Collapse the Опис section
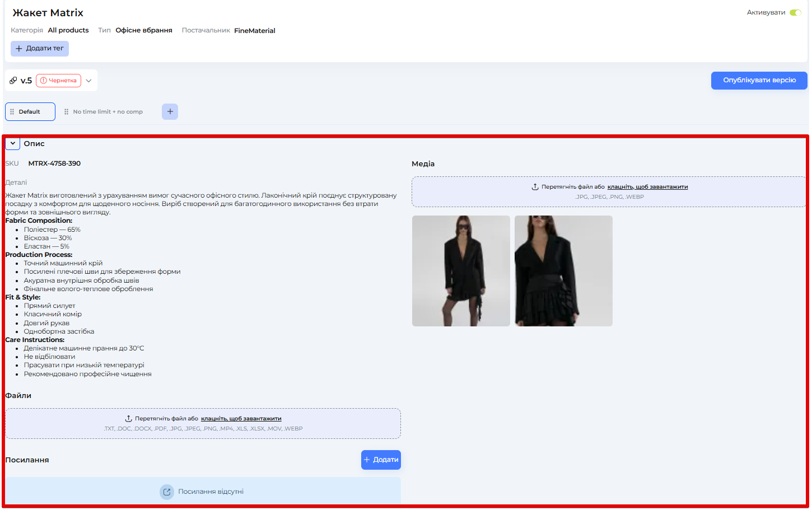Viewport: 812px width, 510px height. tap(13, 144)
